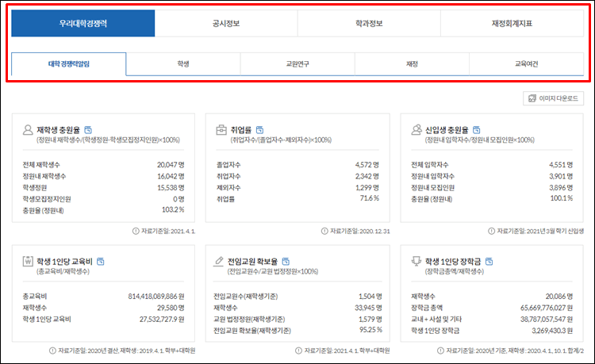595x364 pixels.
Task: Go to the 재정 sub-tab
Action: (412, 64)
